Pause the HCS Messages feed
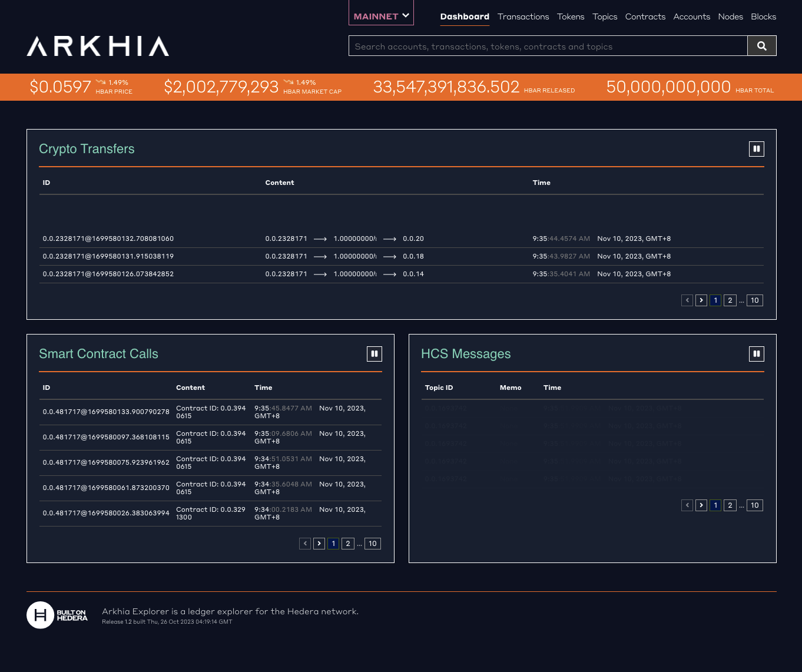Image resolution: width=802 pixels, height=672 pixels. click(756, 354)
